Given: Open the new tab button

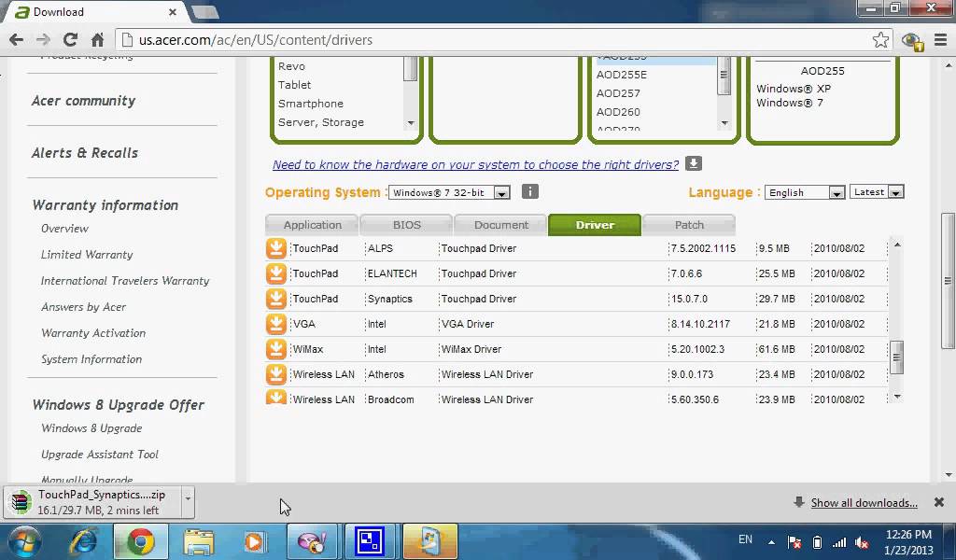Looking at the screenshot, I should pos(204,12).
